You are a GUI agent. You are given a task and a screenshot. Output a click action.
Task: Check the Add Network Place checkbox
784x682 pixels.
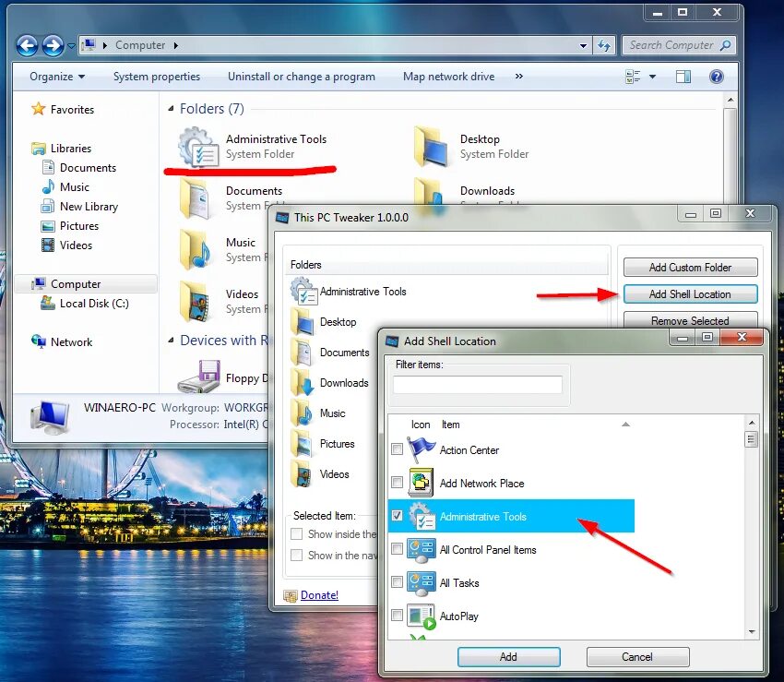click(397, 482)
